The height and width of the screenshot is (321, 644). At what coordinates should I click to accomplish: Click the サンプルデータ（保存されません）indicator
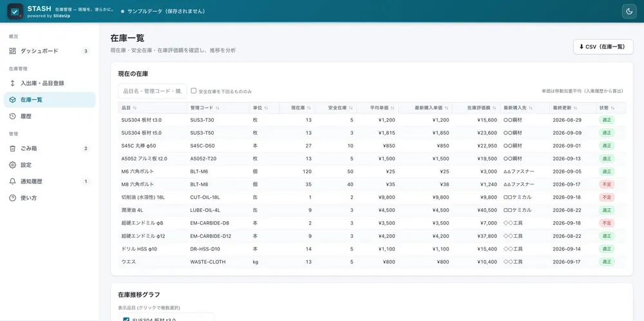(x=163, y=12)
